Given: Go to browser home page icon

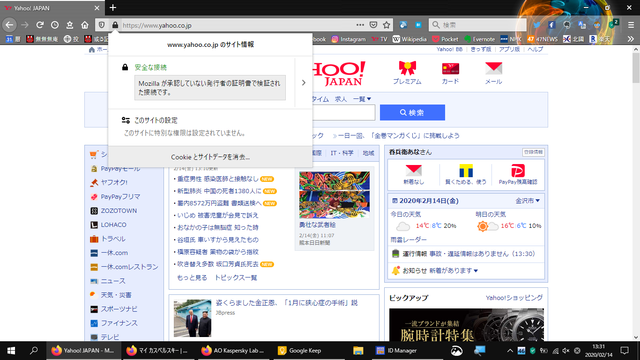Looking at the screenshot, I should tap(84, 25).
